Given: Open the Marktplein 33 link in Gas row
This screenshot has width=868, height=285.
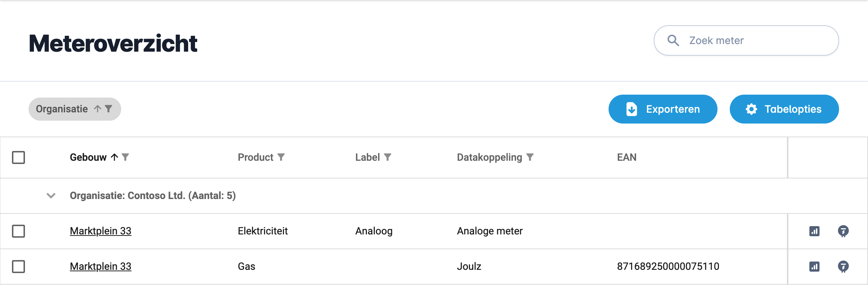Looking at the screenshot, I should (101, 267).
